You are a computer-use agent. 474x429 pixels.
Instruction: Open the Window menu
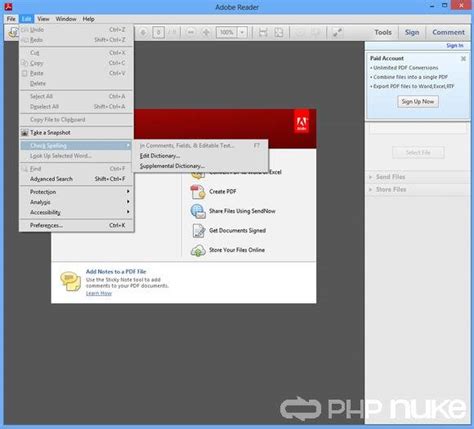(66, 19)
